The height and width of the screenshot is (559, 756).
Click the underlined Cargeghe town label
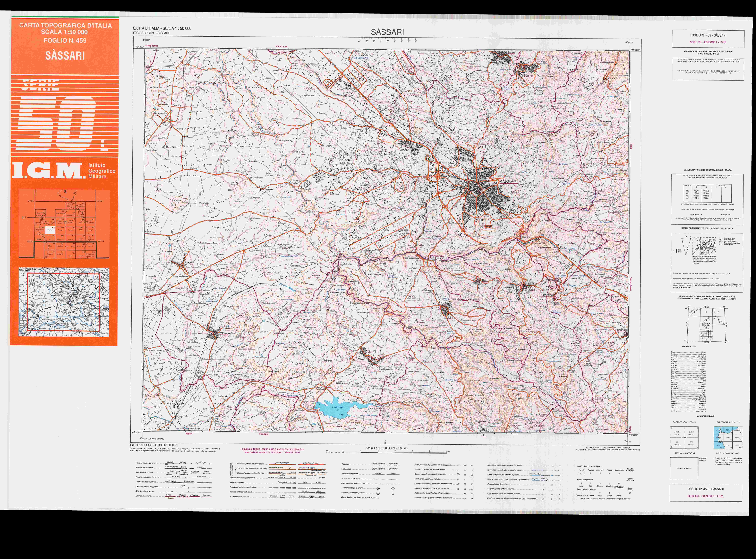click(547, 295)
